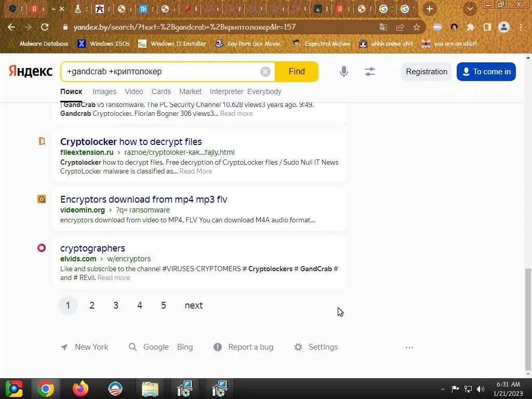Click next page link
The width and height of the screenshot is (532, 399).
tap(194, 305)
